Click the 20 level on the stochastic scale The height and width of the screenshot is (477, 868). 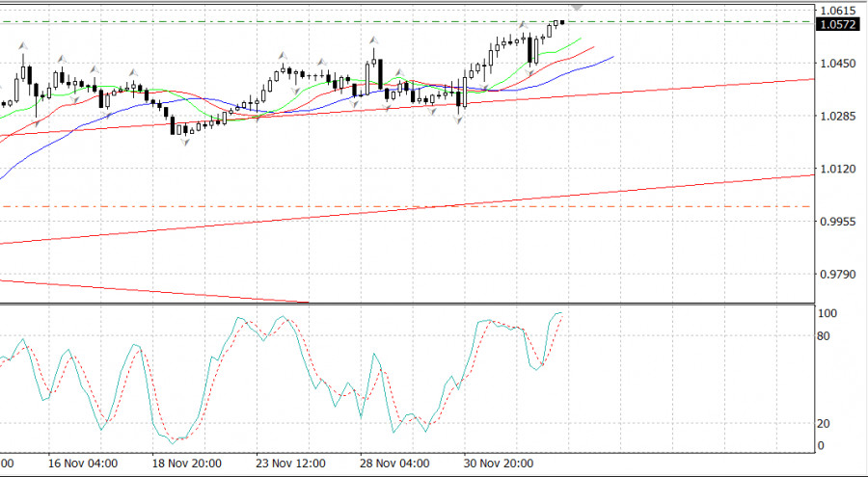point(824,424)
